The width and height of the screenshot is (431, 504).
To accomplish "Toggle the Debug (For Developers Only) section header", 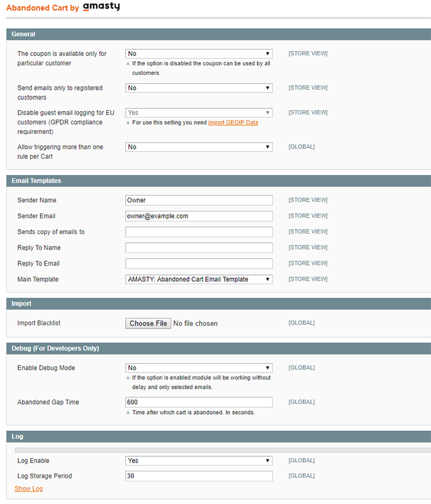I will coord(218,348).
